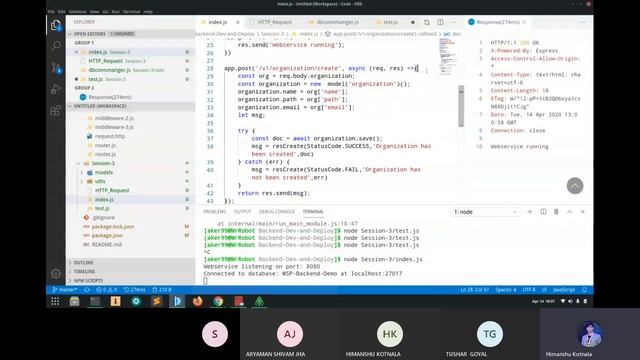Switch to the Output panel tab
The height and width of the screenshot is (360, 640).
[x=242, y=212]
